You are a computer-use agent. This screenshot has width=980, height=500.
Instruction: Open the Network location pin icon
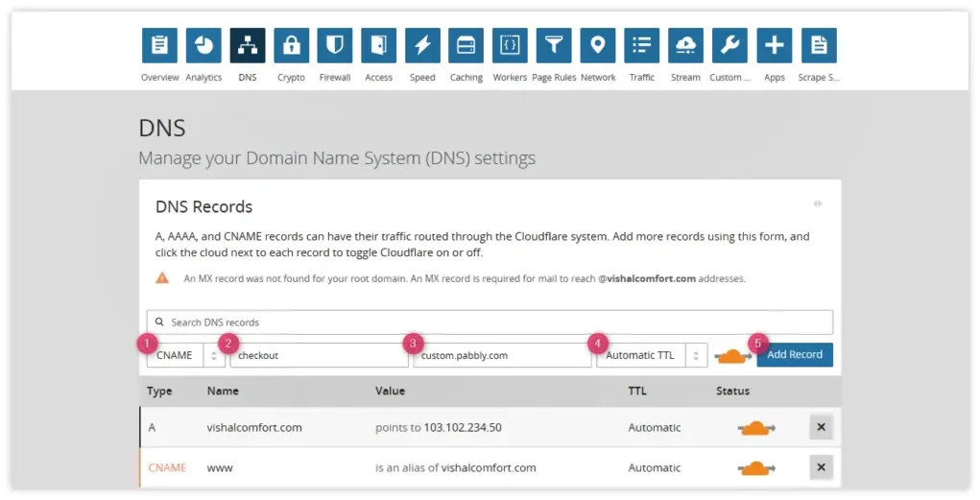click(598, 46)
